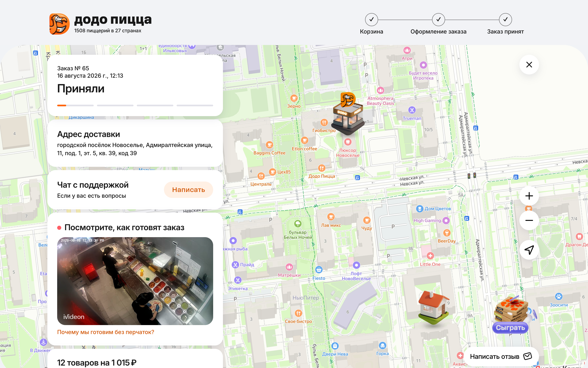Select the Atmosphera Beauty Oasis pin
588x368 pixels.
381,90
